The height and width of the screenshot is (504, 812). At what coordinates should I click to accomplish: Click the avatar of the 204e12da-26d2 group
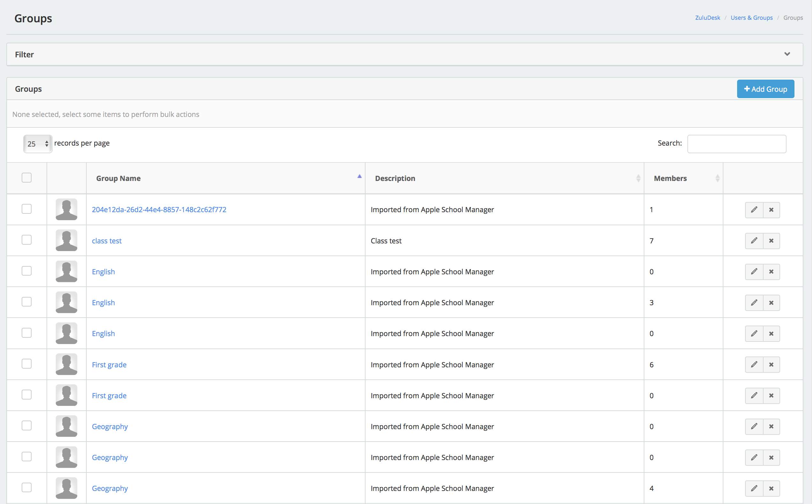click(x=66, y=209)
